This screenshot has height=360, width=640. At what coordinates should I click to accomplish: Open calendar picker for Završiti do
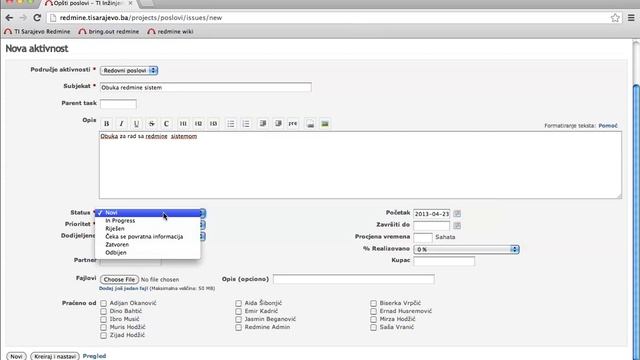[457, 225]
